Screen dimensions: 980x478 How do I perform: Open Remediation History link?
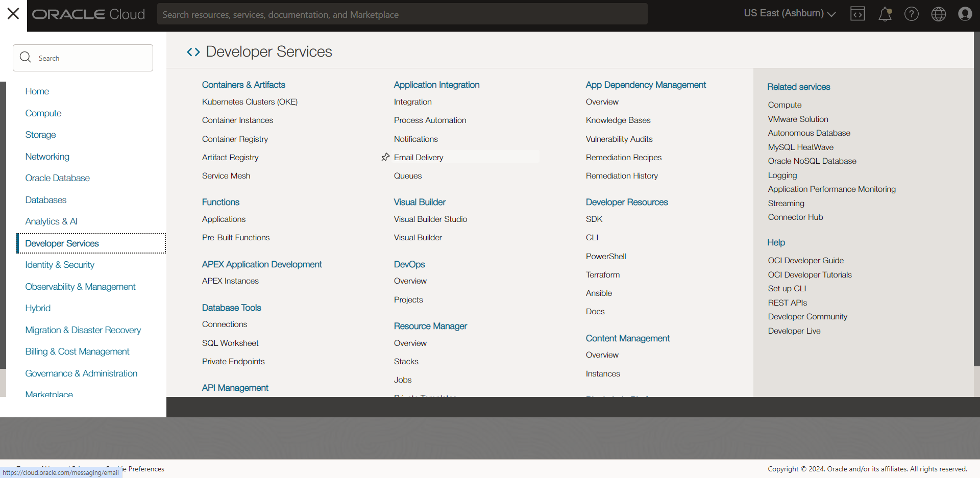[622, 175]
